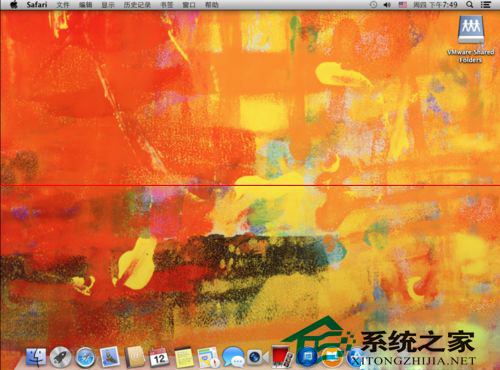Open yellow Notes icon in Dock
Viewport: 500px width, 370px height.
[184, 358]
